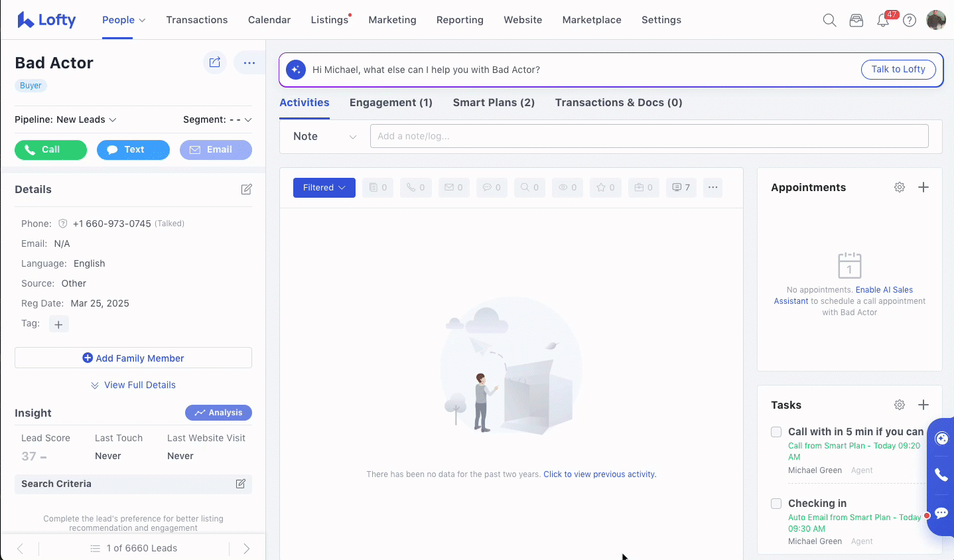Image resolution: width=954 pixels, height=560 pixels.
Task: Add a new task plus icon
Action: pyautogui.click(x=923, y=405)
